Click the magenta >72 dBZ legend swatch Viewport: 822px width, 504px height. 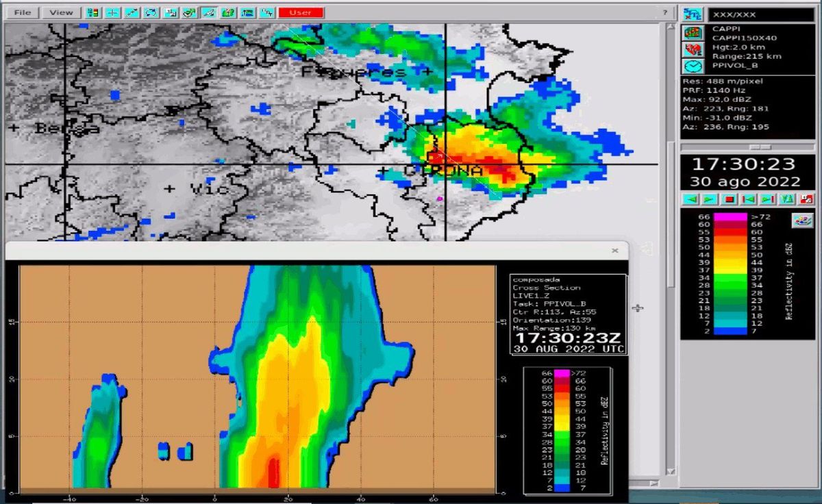730,216
